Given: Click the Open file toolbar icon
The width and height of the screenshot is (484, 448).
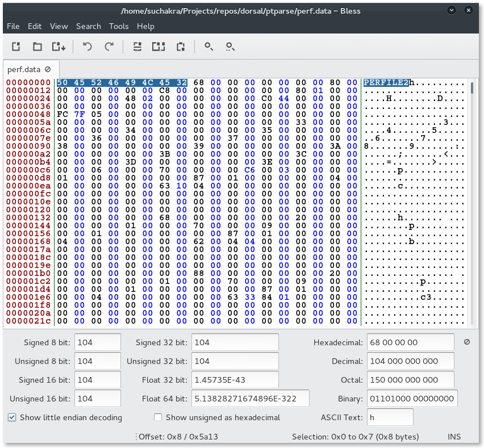Looking at the screenshot, I should (x=37, y=47).
